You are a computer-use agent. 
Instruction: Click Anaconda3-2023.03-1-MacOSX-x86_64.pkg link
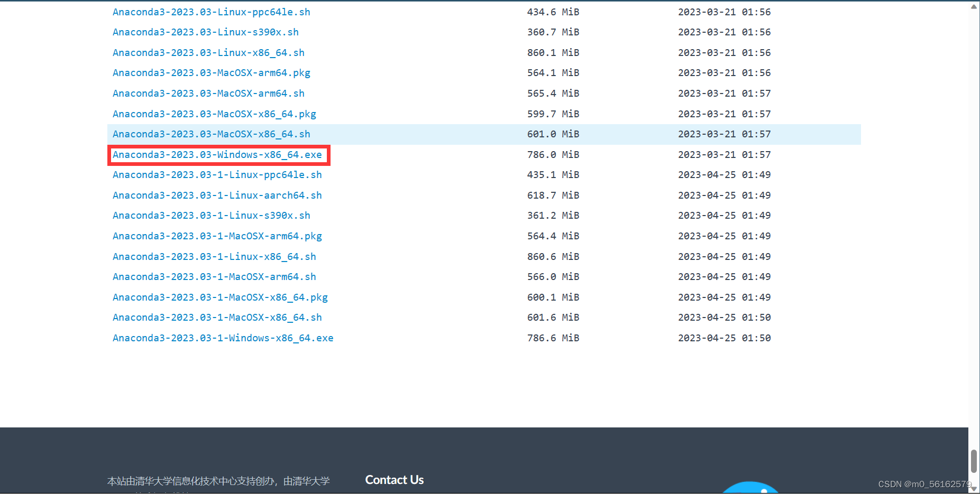click(220, 297)
